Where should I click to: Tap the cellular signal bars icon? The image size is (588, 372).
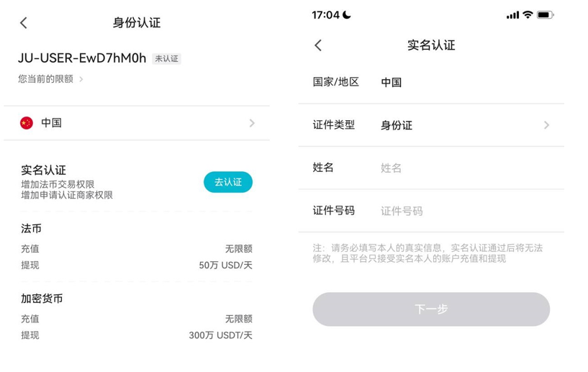[x=512, y=15]
